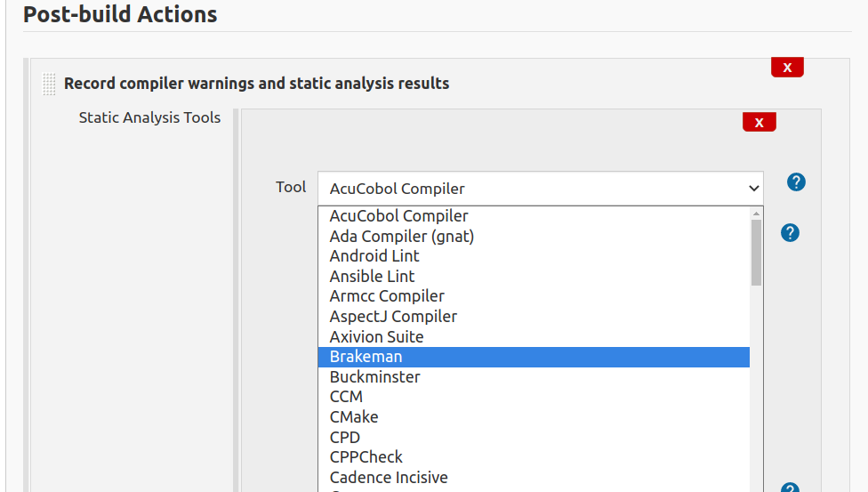Open the help icon below the Tool help

[x=790, y=233]
